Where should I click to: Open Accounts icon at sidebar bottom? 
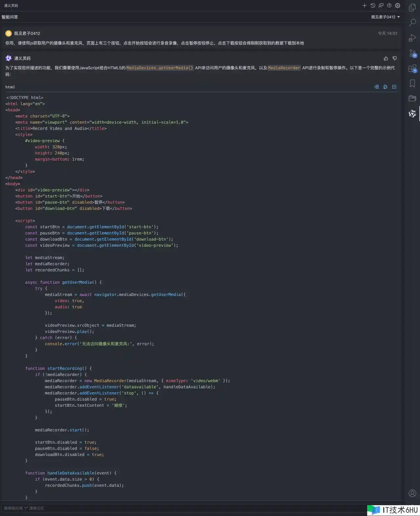(x=412, y=493)
